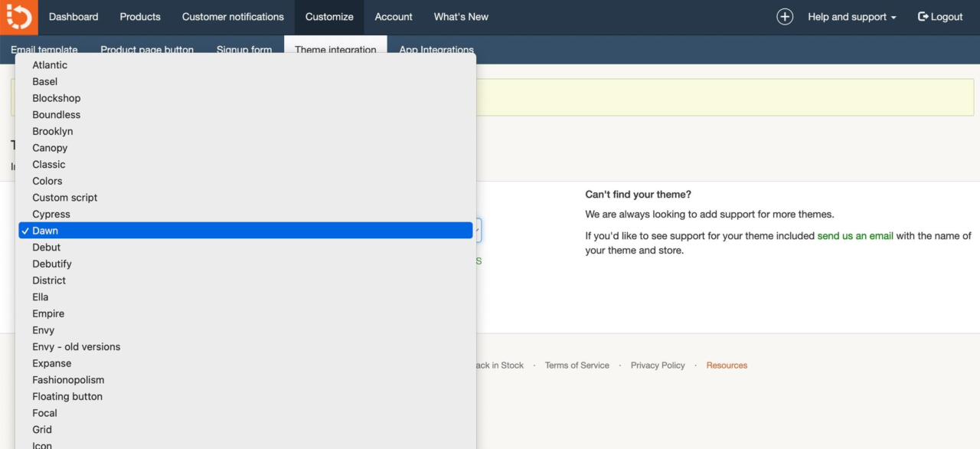Click the orange Back in Stock logo
This screenshot has height=449, width=980.
coord(18,17)
